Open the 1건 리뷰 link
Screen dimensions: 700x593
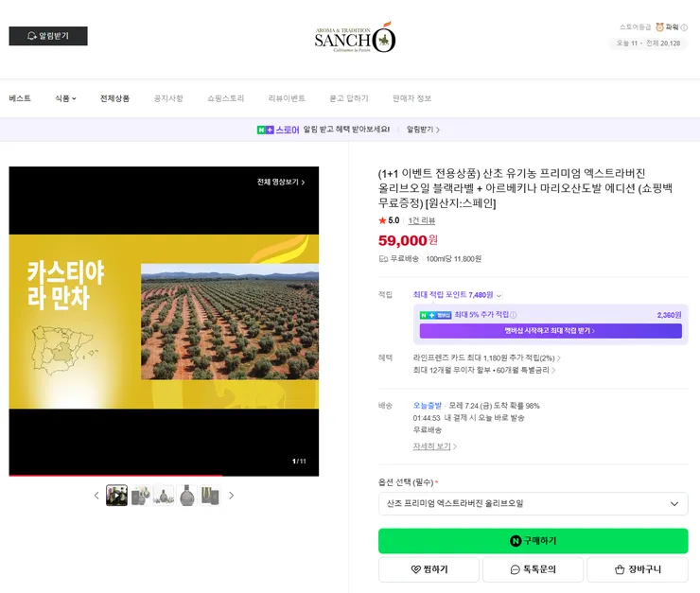(422, 220)
